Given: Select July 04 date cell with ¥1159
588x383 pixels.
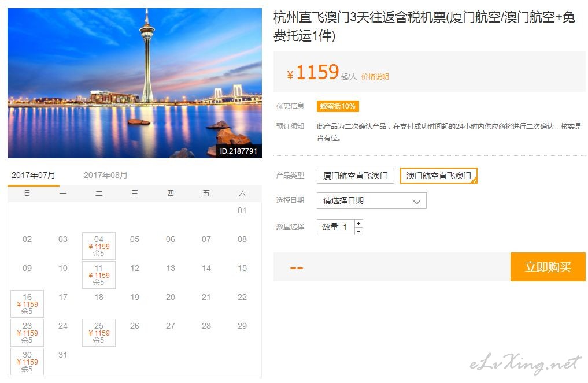Looking at the screenshot, I should [99, 246].
